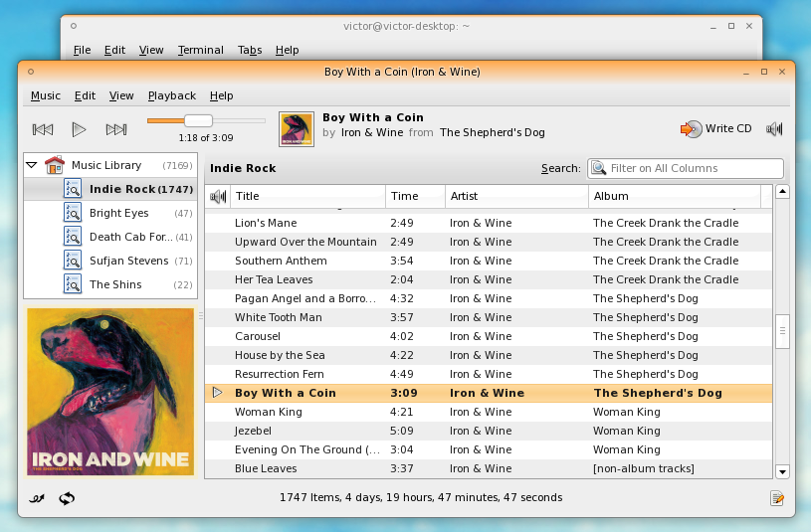
Task: Sort by the Album column header
Action: [675, 197]
